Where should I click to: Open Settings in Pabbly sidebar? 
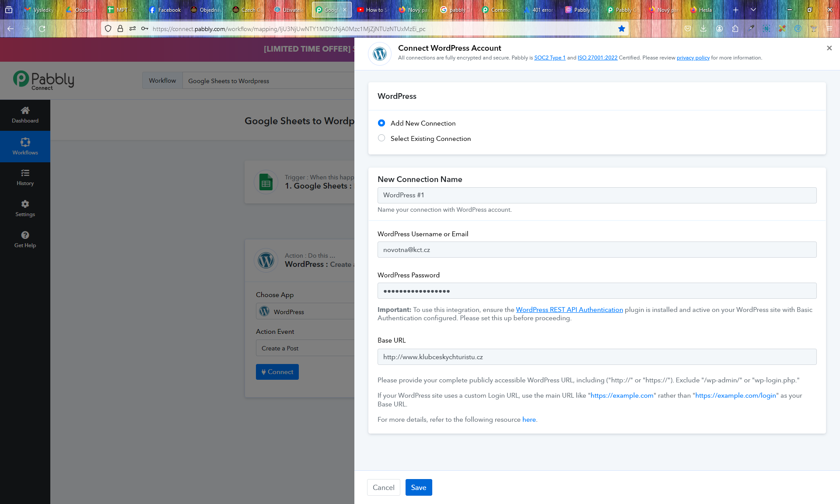25,209
